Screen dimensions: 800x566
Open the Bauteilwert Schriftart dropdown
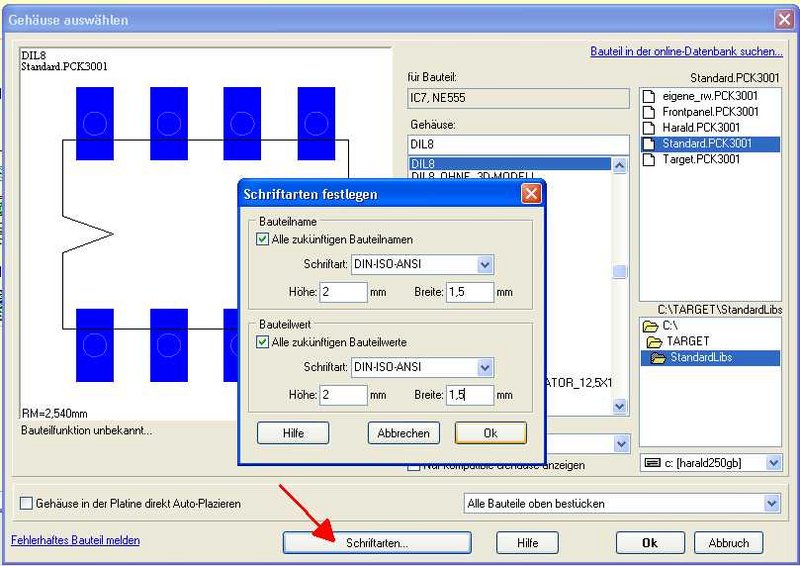485,368
